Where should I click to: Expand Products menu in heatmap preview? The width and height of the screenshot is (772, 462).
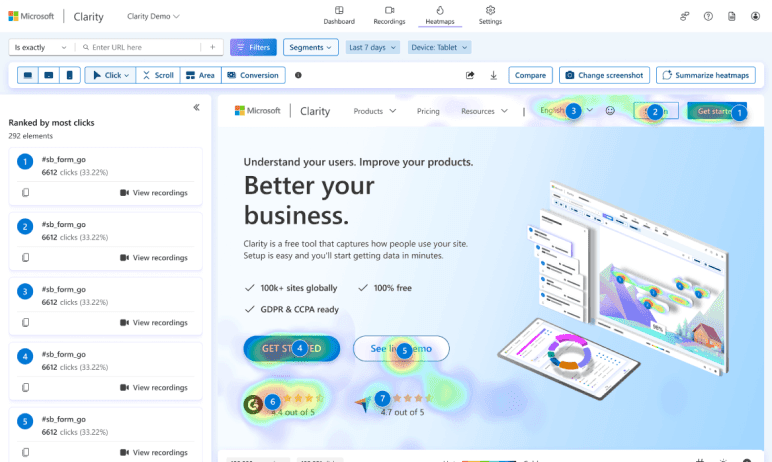(x=375, y=111)
